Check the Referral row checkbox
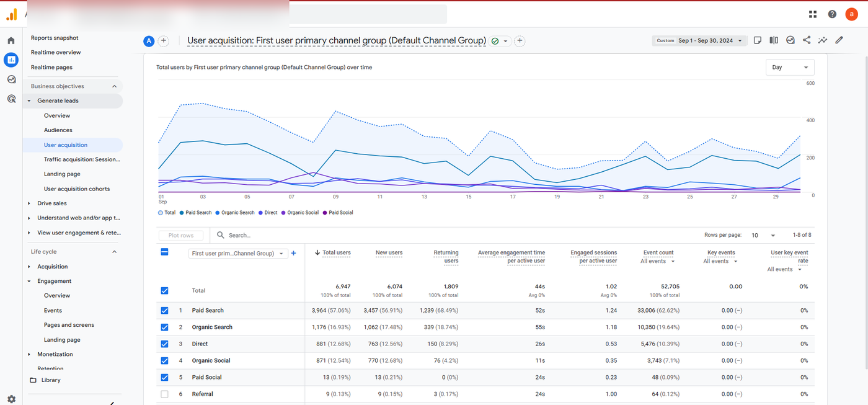 click(164, 394)
